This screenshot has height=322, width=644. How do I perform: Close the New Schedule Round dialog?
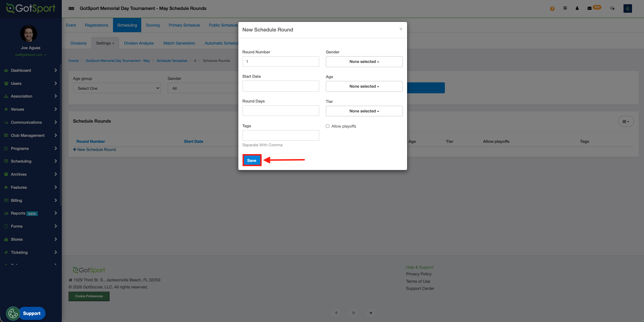401,29
